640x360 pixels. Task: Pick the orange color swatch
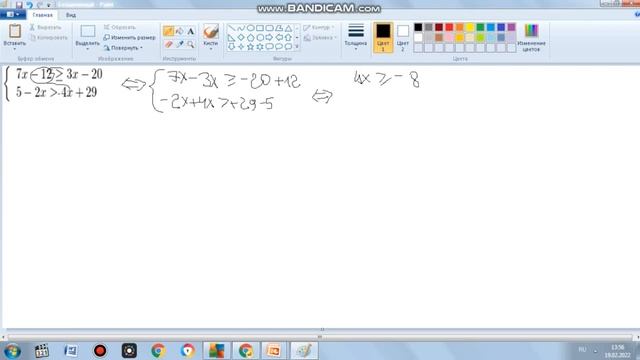coord(460,27)
